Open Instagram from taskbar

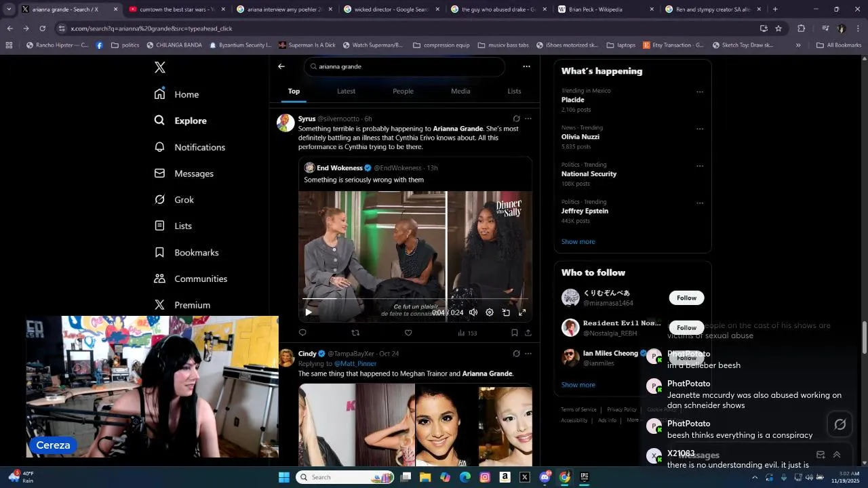[x=485, y=477]
